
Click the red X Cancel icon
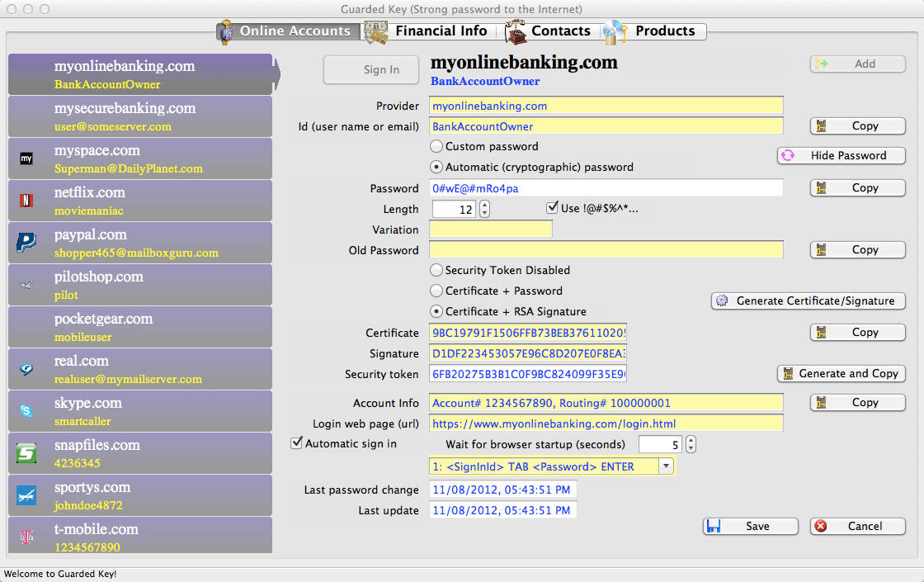coord(821,526)
